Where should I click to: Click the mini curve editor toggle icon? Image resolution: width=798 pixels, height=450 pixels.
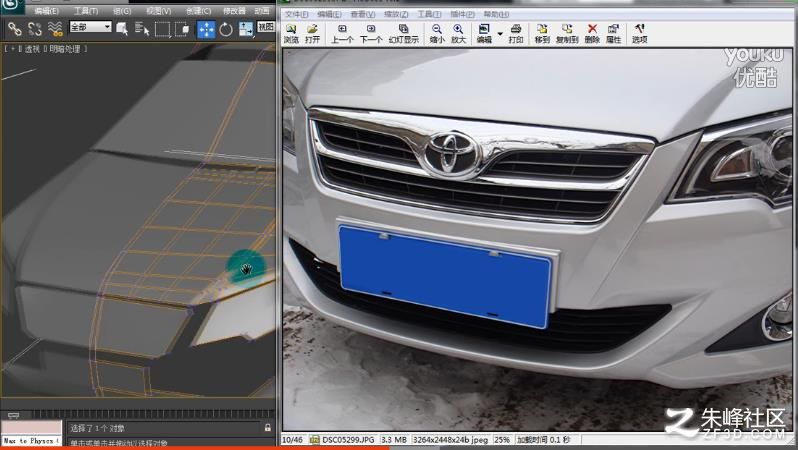14,415
